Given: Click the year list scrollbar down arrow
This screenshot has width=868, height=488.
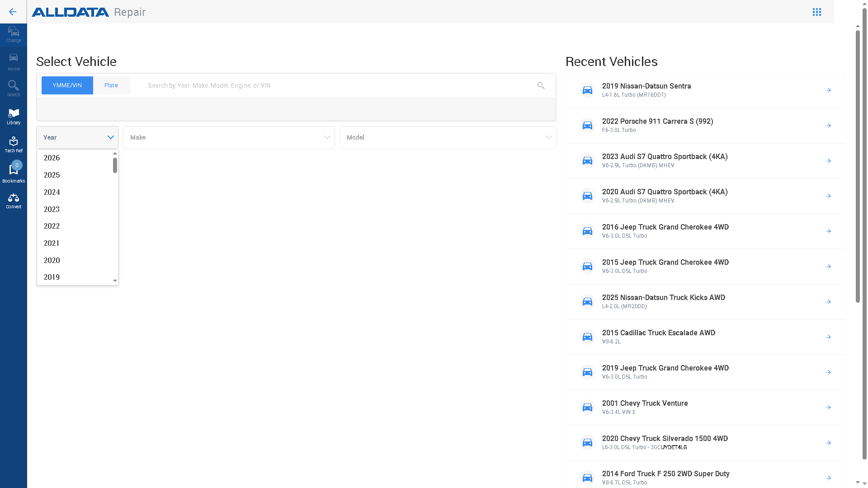Looking at the screenshot, I should [115, 281].
